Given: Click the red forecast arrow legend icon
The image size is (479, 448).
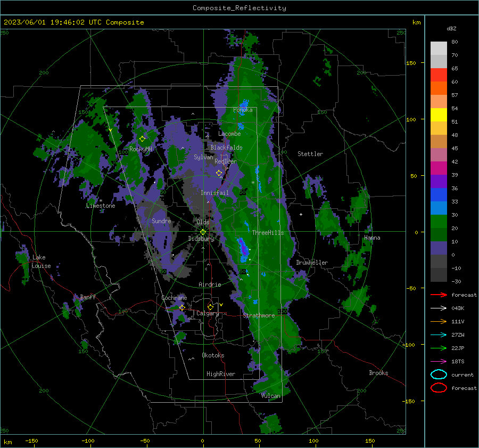Looking at the screenshot, I should tap(439, 295).
